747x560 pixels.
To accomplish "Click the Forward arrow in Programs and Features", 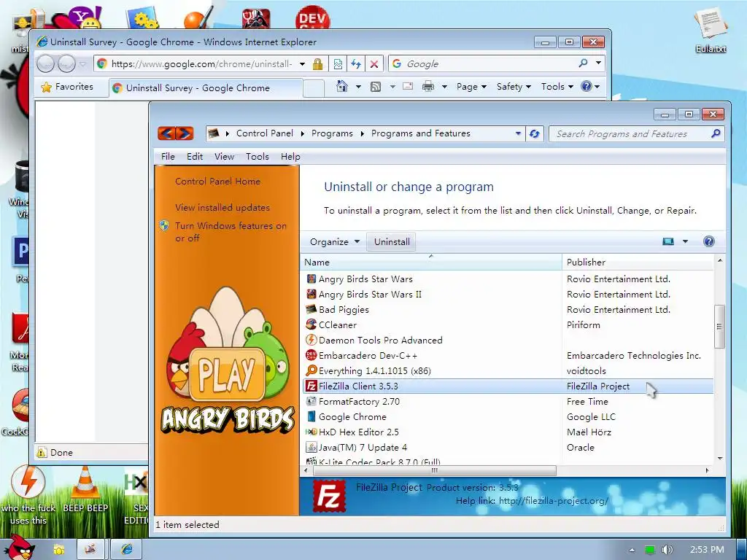I will click(185, 133).
